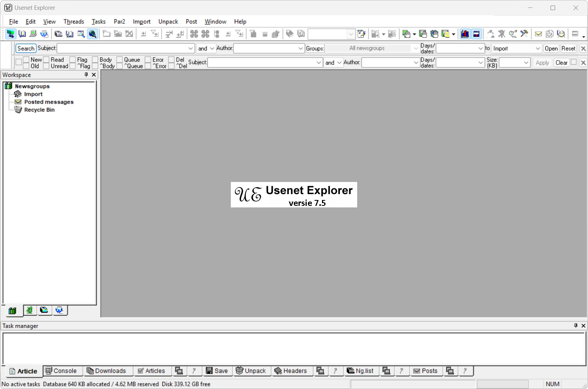Toggle the checkbox next to the Clear button
Image resolution: width=588 pixels, height=389 pixels.
(574, 62)
